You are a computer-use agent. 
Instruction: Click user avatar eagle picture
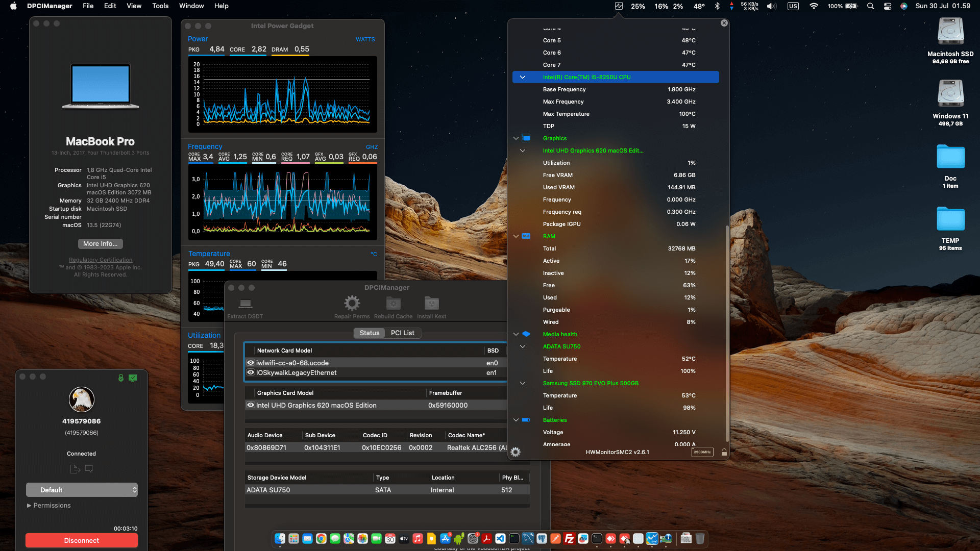[x=82, y=399]
